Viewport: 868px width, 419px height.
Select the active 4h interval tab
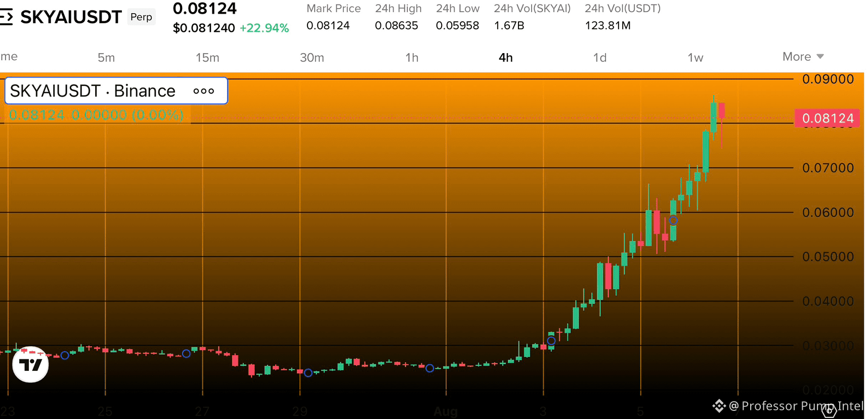tap(506, 58)
